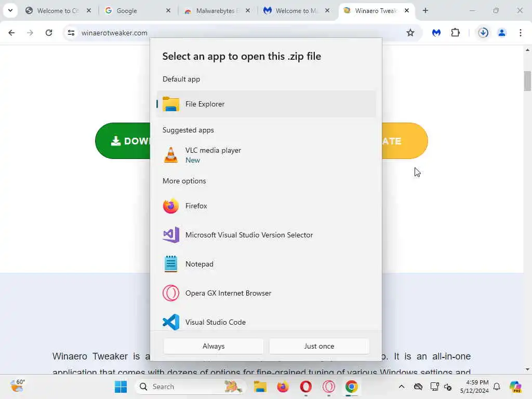Pick Firefox to open the zip file
This screenshot has height=399, width=532.
(x=266, y=206)
